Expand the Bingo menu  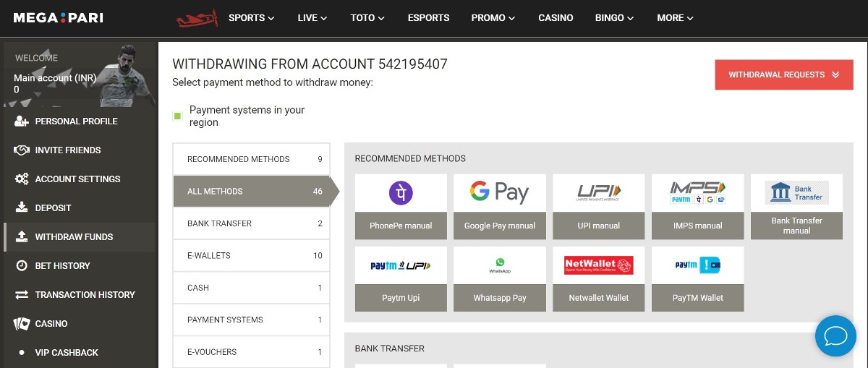(615, 18)
